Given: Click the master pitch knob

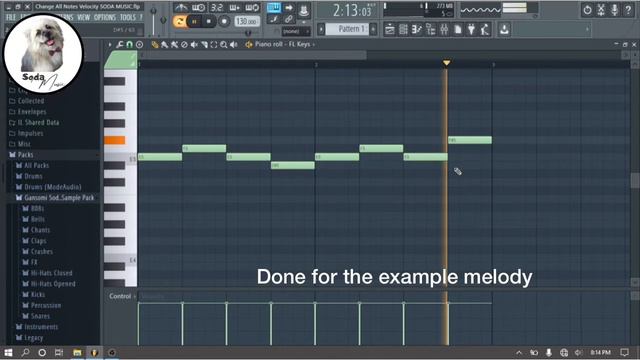Looking at the screenshot, I should coord(163,20).
